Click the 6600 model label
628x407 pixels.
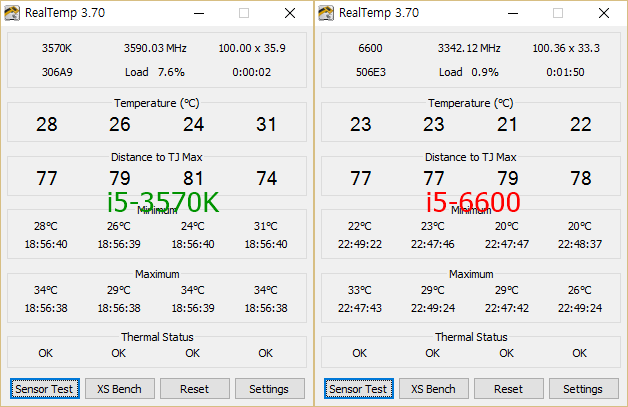pyautogui.click(x=370, y=48)
